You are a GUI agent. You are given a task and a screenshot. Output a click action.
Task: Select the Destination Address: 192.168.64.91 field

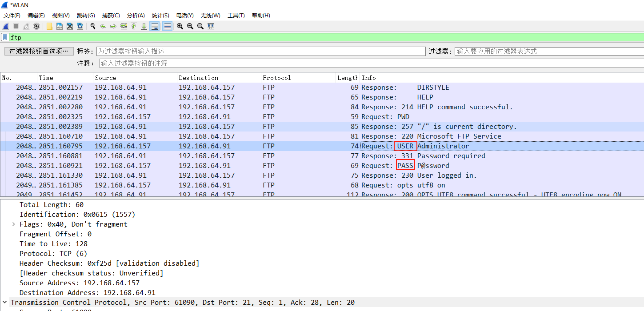tap(88, 292)
